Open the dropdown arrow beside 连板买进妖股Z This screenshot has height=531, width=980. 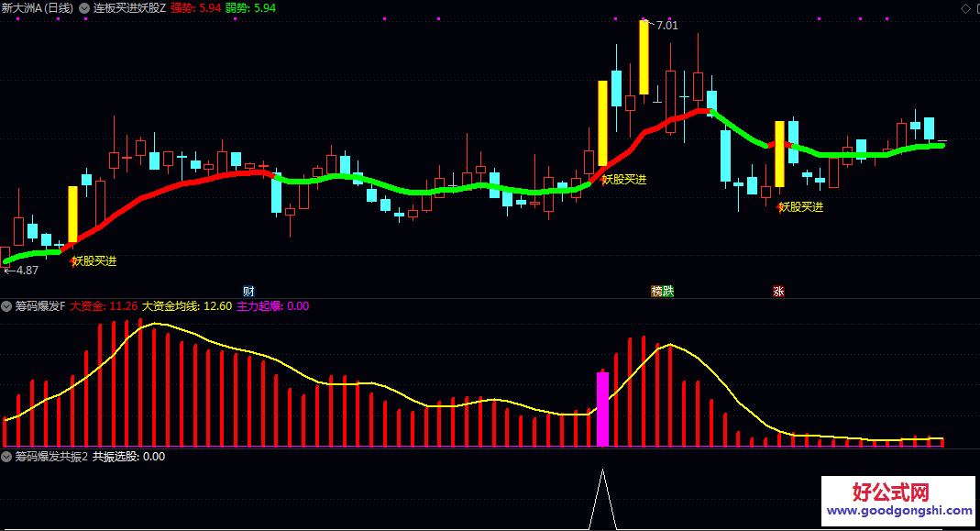(83, 8)
